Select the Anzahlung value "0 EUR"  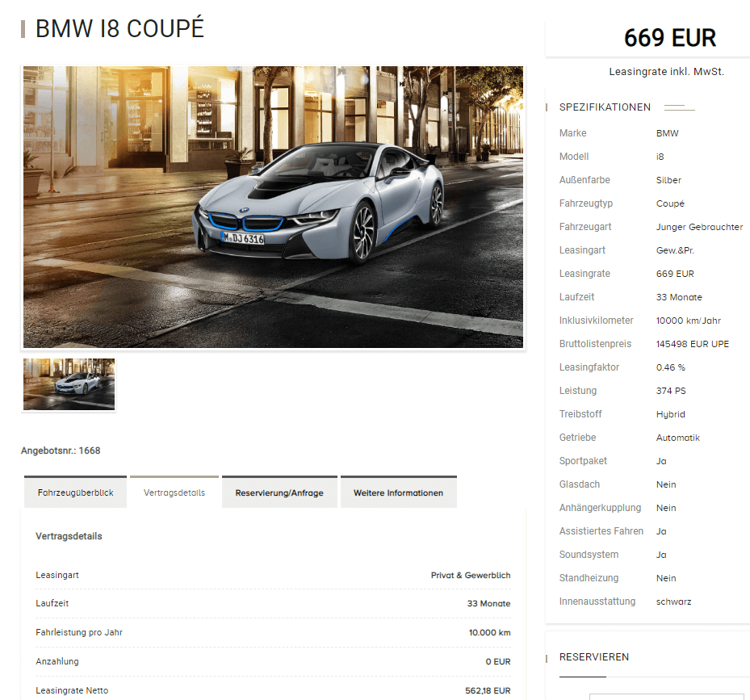pyautogui.click(x=498, y=662)
